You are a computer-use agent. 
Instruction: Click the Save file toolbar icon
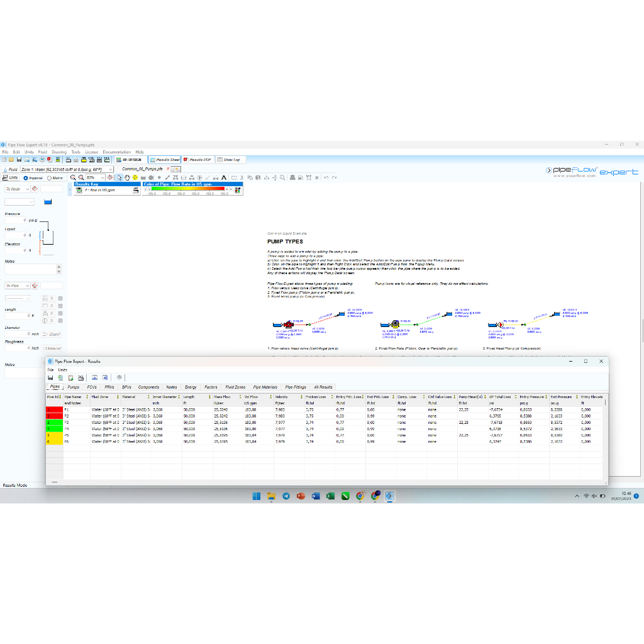(19, 159)
